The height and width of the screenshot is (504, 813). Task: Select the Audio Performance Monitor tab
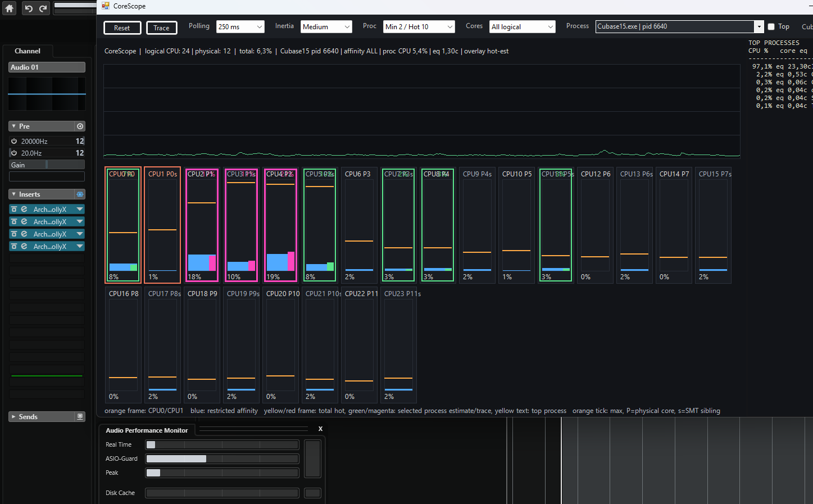pyautogui.click(x=147, y=430)
